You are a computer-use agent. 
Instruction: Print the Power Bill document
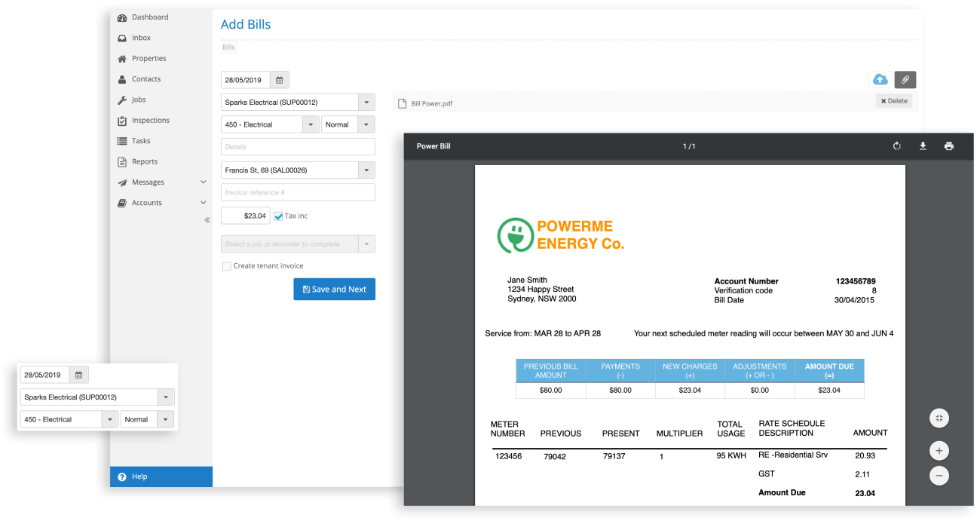948,146
